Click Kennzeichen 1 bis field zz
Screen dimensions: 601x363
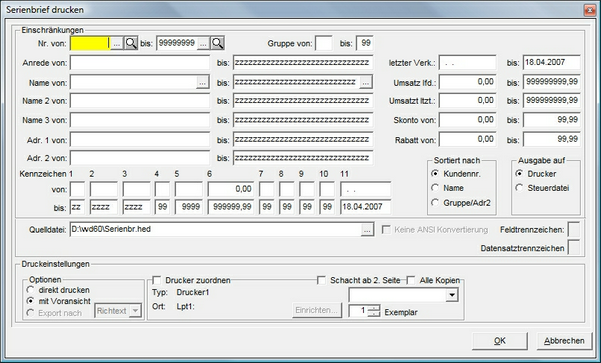click(77, 207)
